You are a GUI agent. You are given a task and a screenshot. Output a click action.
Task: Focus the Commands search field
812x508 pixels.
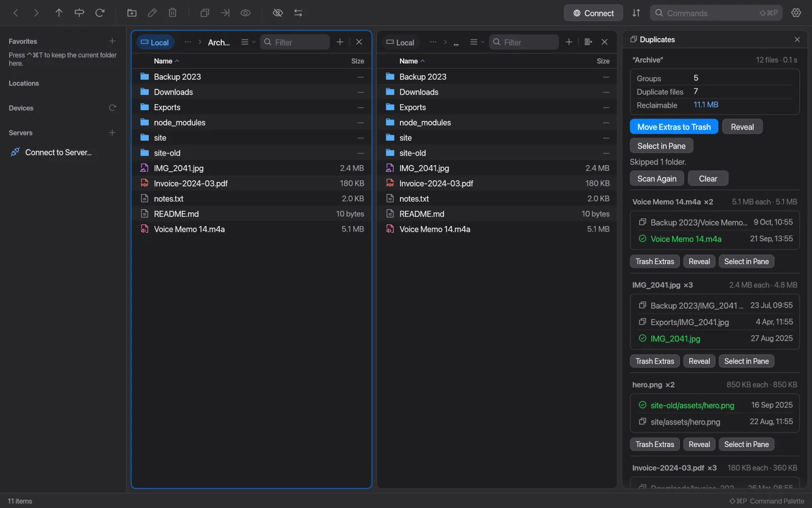(716, 13)
